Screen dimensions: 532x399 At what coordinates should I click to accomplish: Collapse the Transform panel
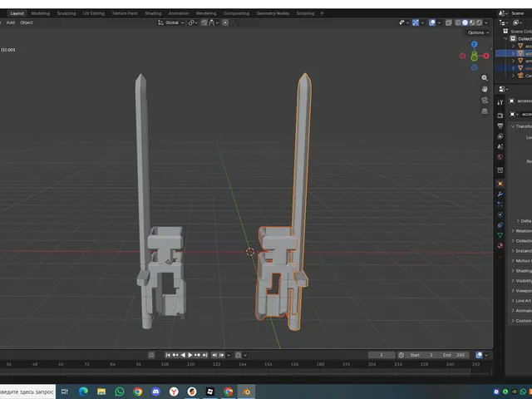(x=513, y=126)
